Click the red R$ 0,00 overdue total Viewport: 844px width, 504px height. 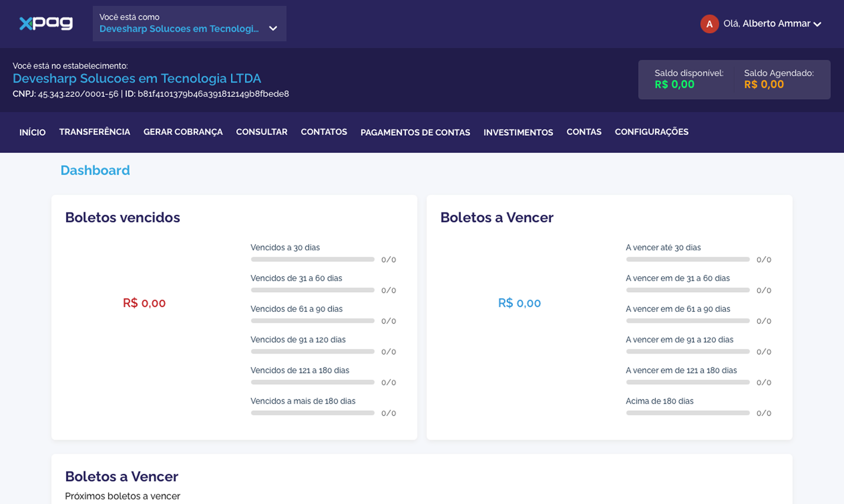144,303
